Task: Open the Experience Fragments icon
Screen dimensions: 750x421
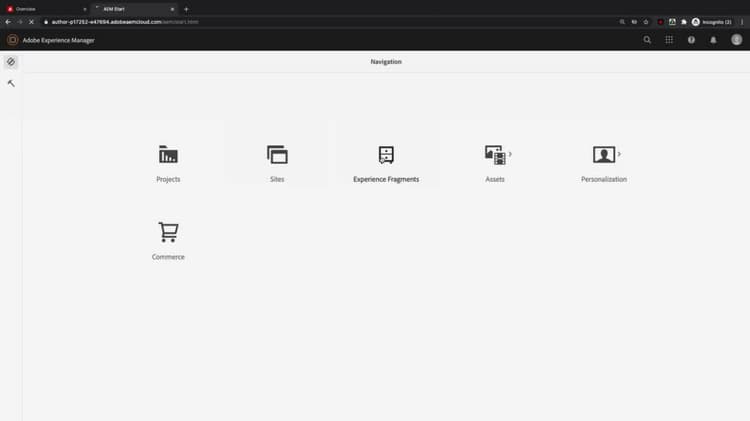Action: coord(386,155)
